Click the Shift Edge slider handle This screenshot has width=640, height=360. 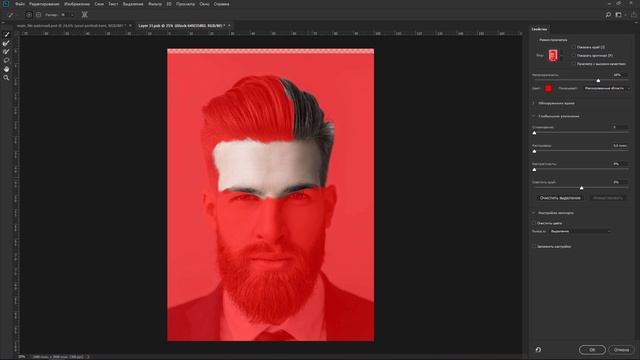(x=582, y=188)
